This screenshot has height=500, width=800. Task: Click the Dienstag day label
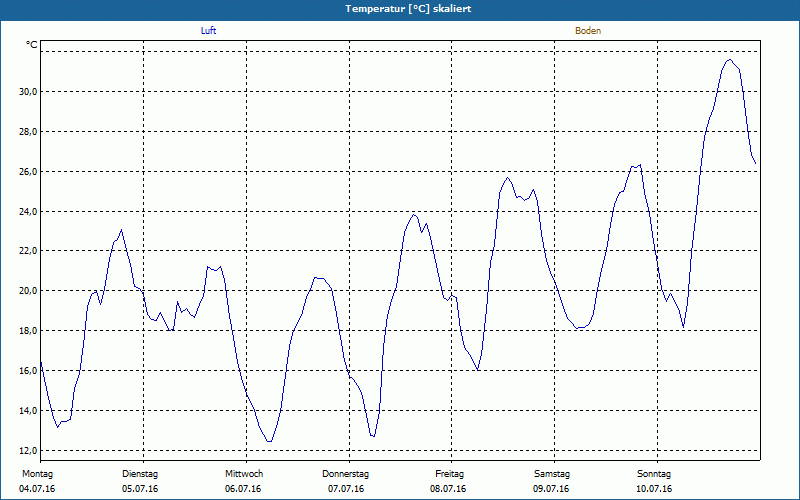[x=140, y=474]
